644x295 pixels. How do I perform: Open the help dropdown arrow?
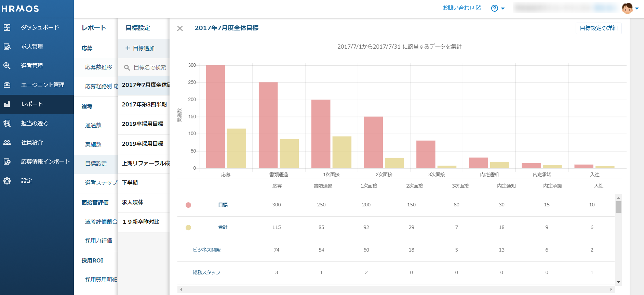(x=503, y=9)
